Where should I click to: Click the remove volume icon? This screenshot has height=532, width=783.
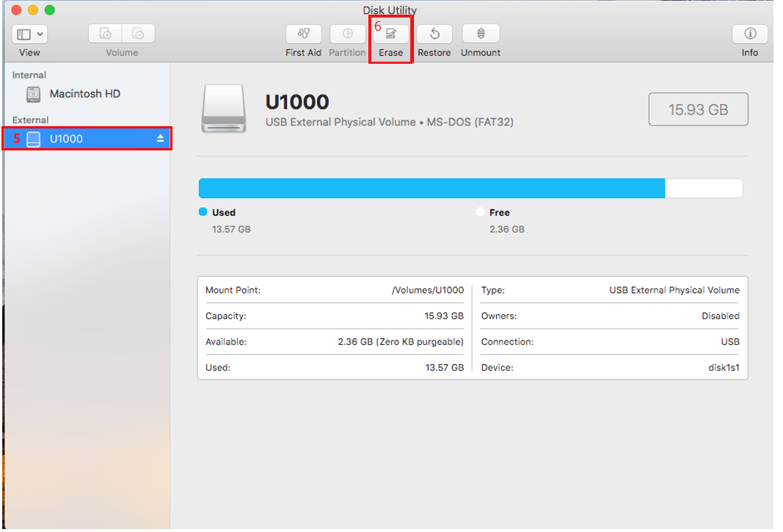coord(138,34)
